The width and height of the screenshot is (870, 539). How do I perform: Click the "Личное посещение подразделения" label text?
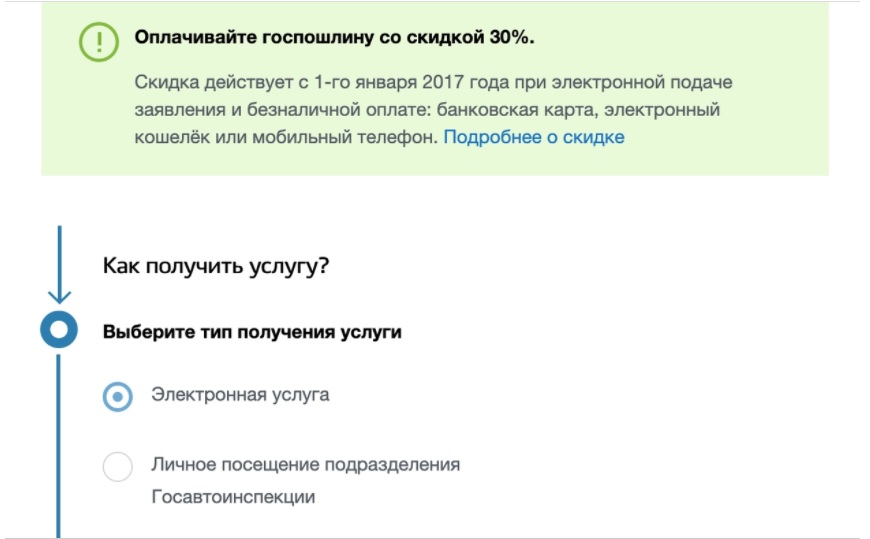tap(305, 465)
